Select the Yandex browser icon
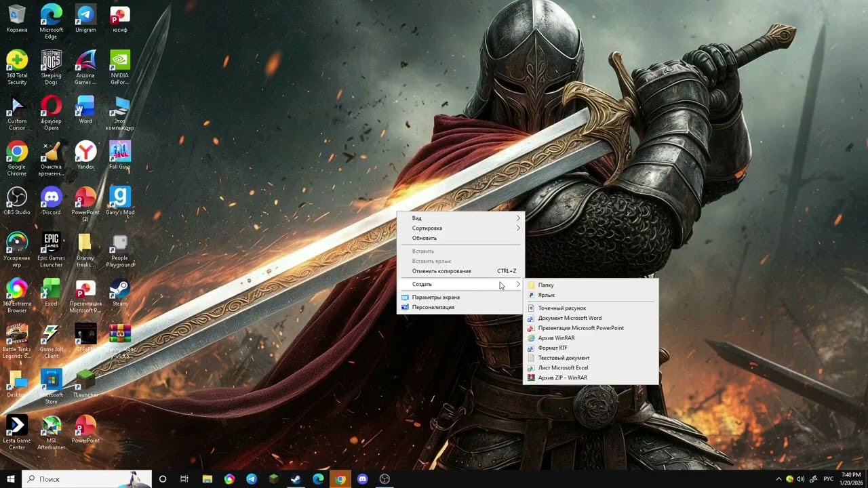 click(x=85, y=156)
